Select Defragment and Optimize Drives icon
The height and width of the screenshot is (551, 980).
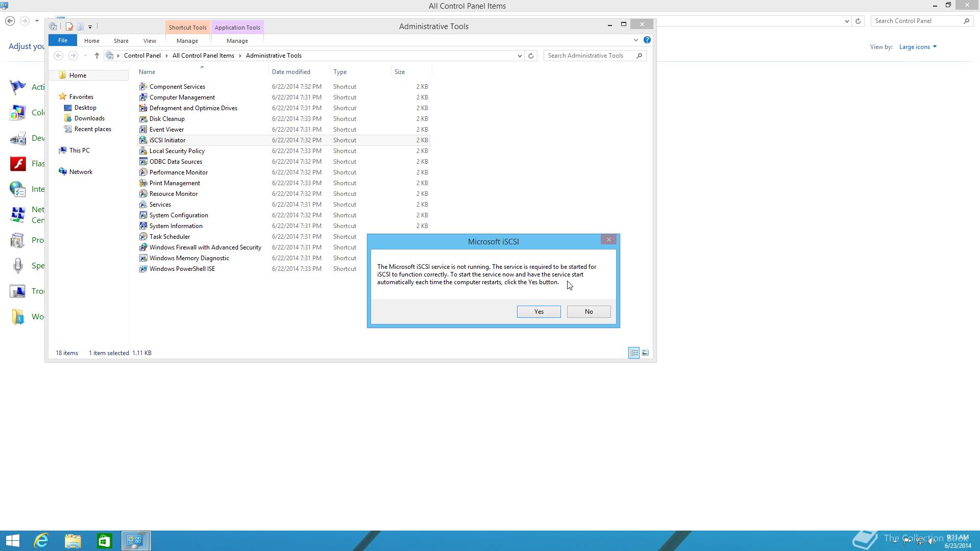143,108
